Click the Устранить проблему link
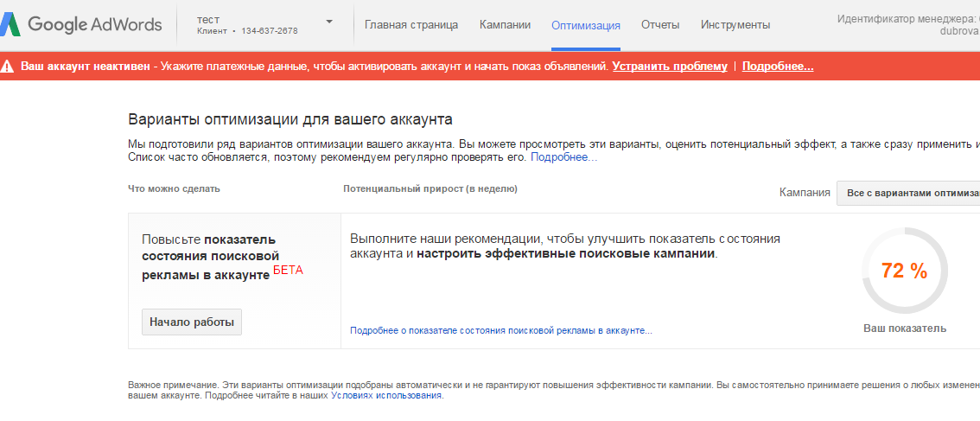This screenshot has width=980, height=421. click(670, 67)
